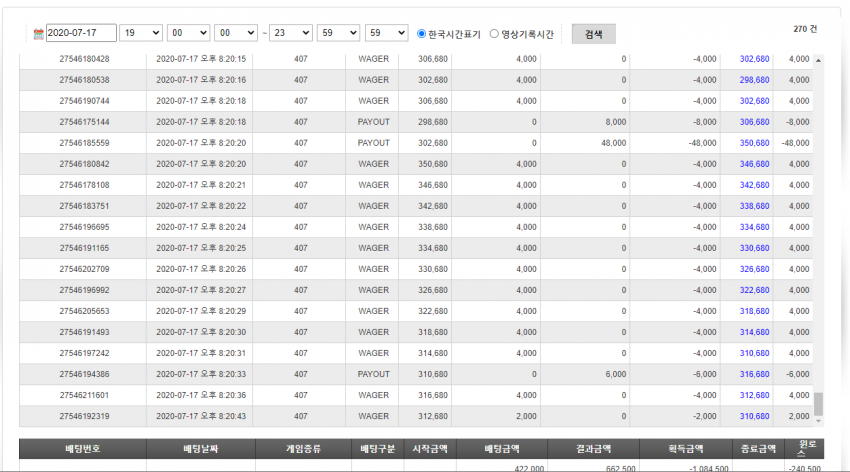Click the table scrollbar down arrow
This screenshot has width=850, height=472.
818,421
